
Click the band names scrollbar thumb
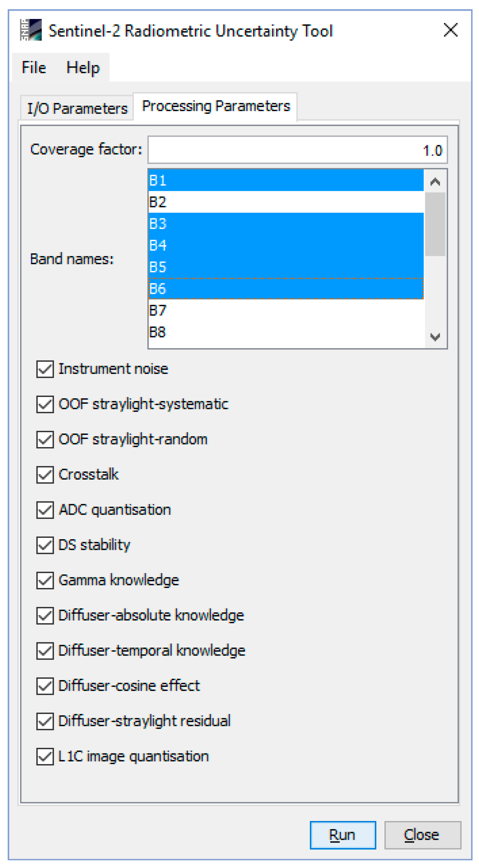coord(435,224)
